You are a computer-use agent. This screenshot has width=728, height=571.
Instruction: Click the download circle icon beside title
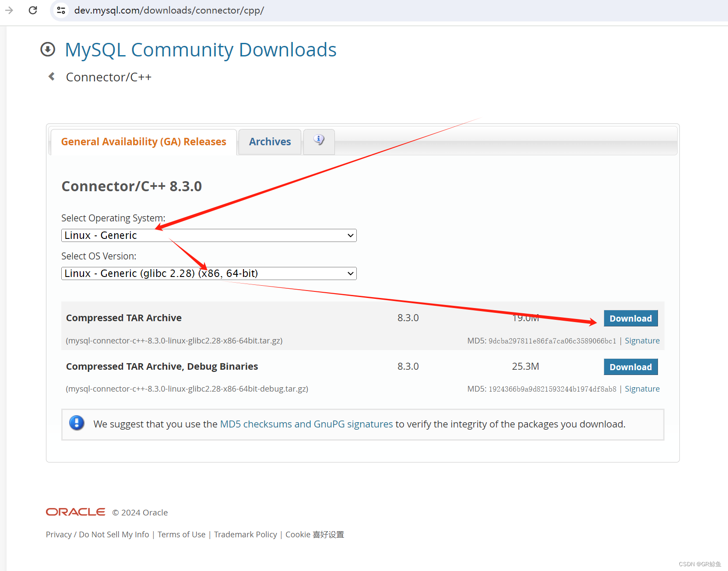tap(48, 49)
